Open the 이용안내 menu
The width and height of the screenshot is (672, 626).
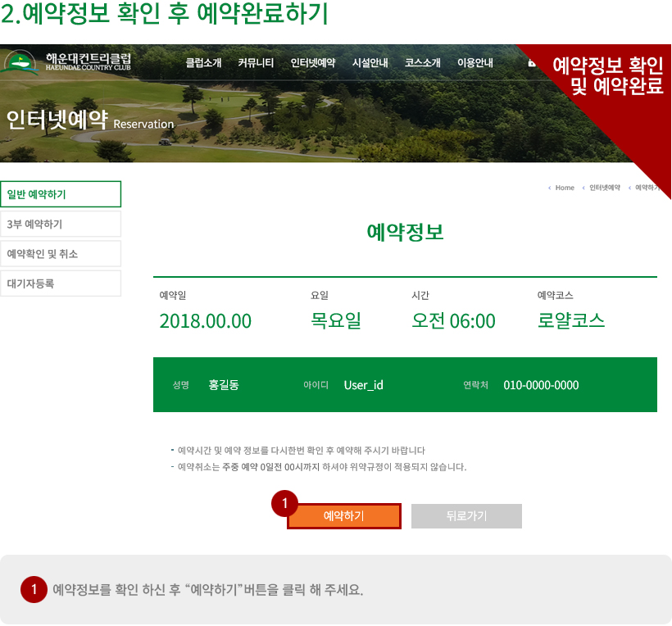point(474,63)
